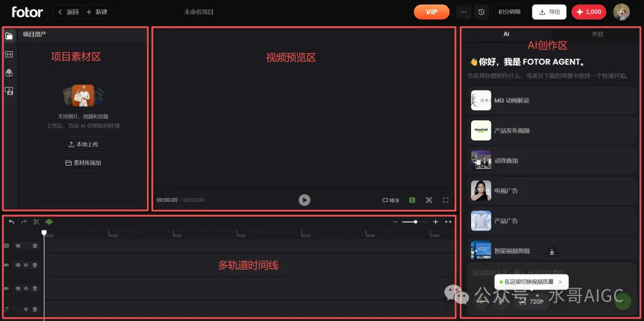Delete the subtitle track
Viewport: 644px width, 321px height.
(x=35, y=245)
